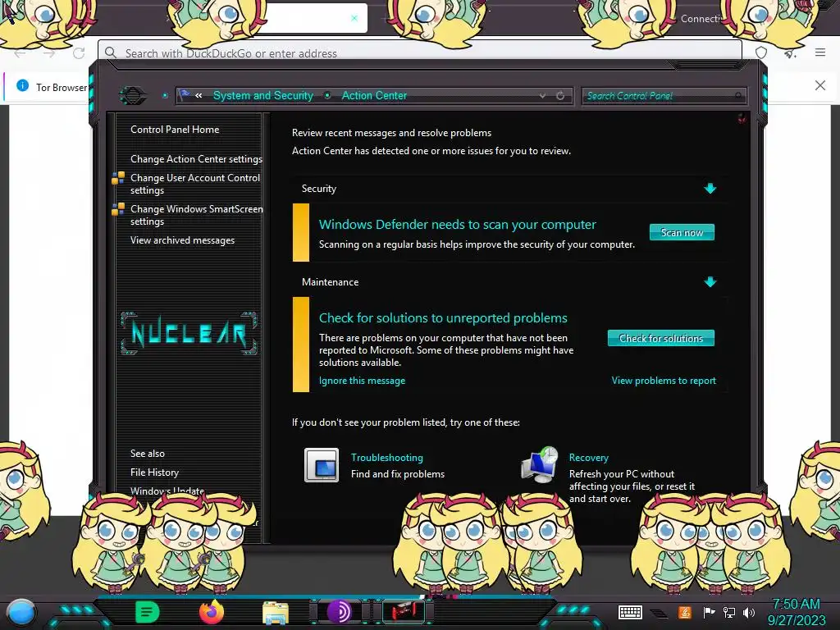Close the Tor Browser tab
The height and width of the screenshot is (630, 840).
[354, 18]
